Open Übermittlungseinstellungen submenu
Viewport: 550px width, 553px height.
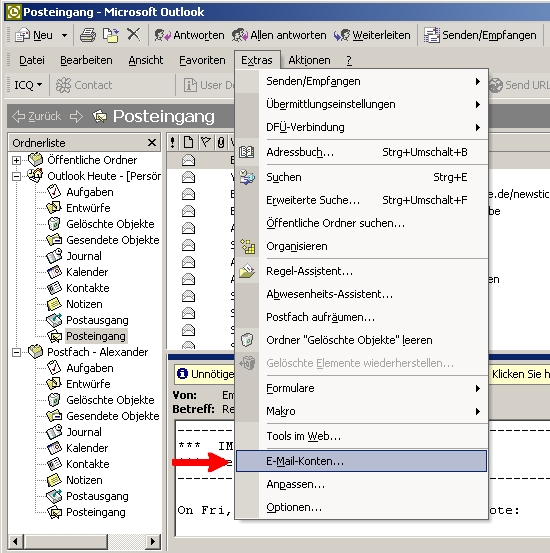click(x=362, y=104)
